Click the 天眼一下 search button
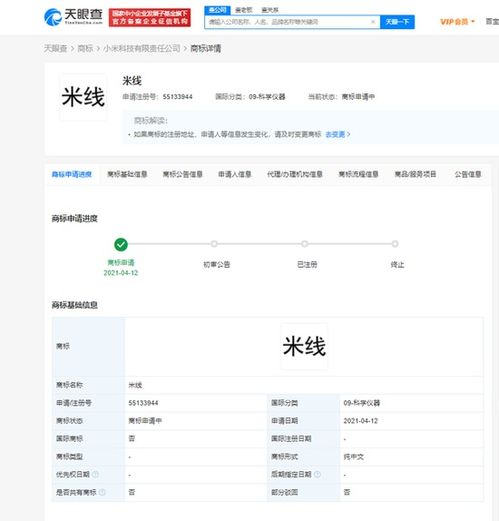The image size is (499, 521). [397, 22]
